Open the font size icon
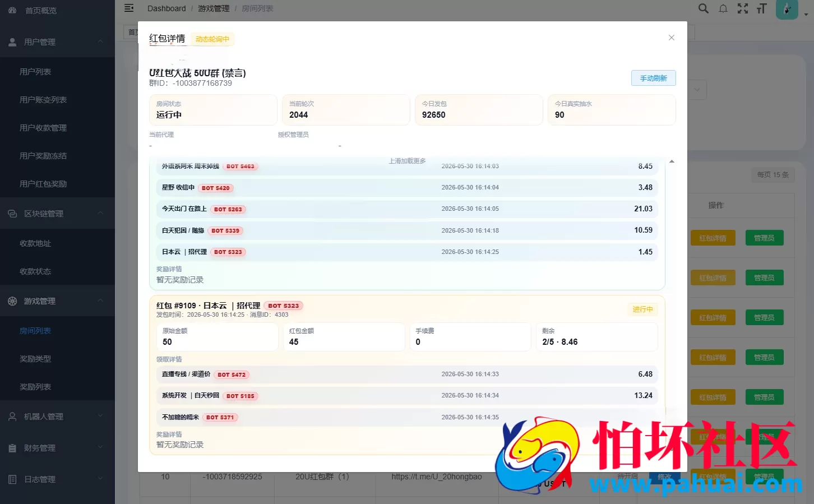The height and width of the screenshot is (504, 814). [761, 8]
